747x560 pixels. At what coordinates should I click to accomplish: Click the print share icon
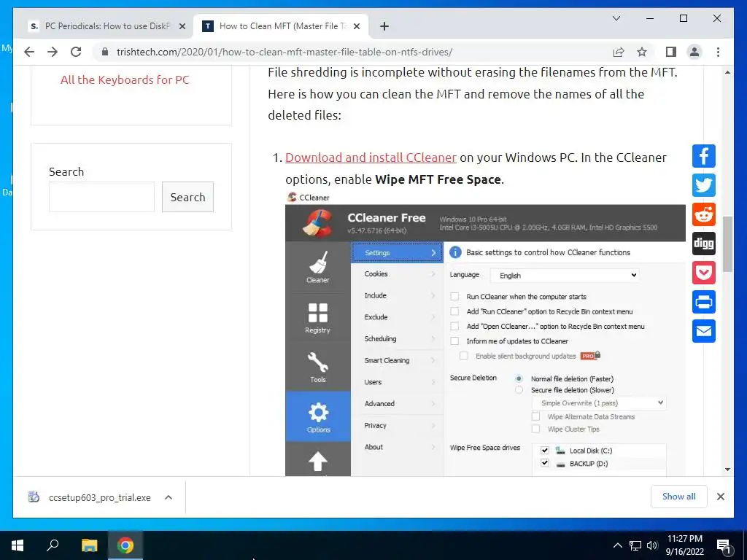(704, 302)
